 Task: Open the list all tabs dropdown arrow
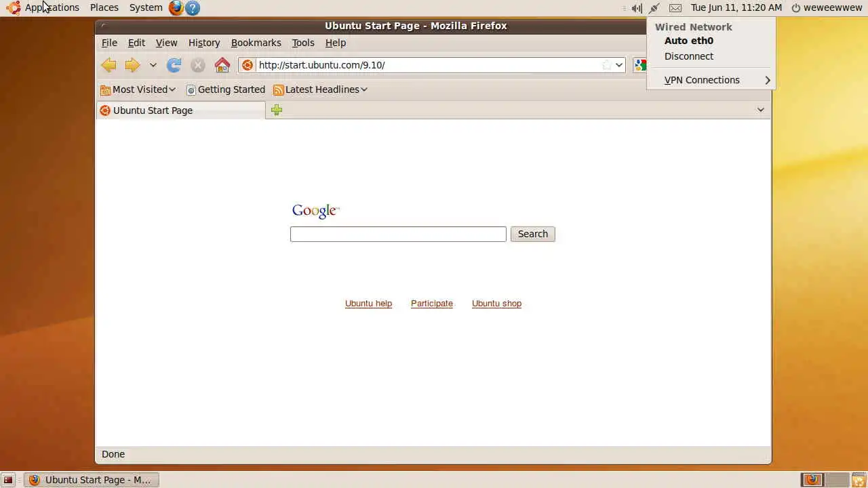tap(760, 110)
